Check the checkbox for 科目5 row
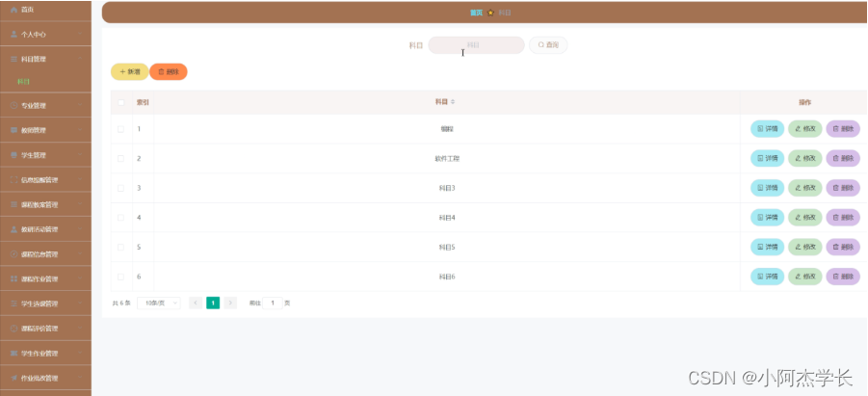 pos(120,247)
